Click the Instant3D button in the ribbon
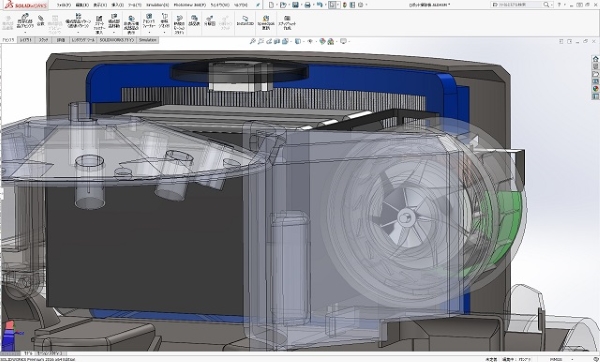Image resolution: width=600 pixels, height=362 pixels. (x=245, y=21)
